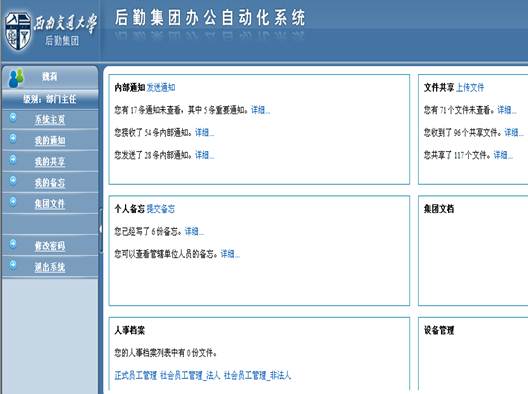This screenshot has width=528, height=394.
Task: Click the bullet icon beside 我的备忘
Action: click(13, 180)
